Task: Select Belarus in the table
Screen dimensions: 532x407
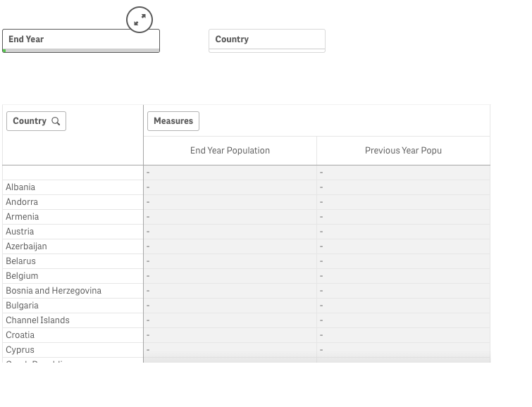Action: pos(20,261)
